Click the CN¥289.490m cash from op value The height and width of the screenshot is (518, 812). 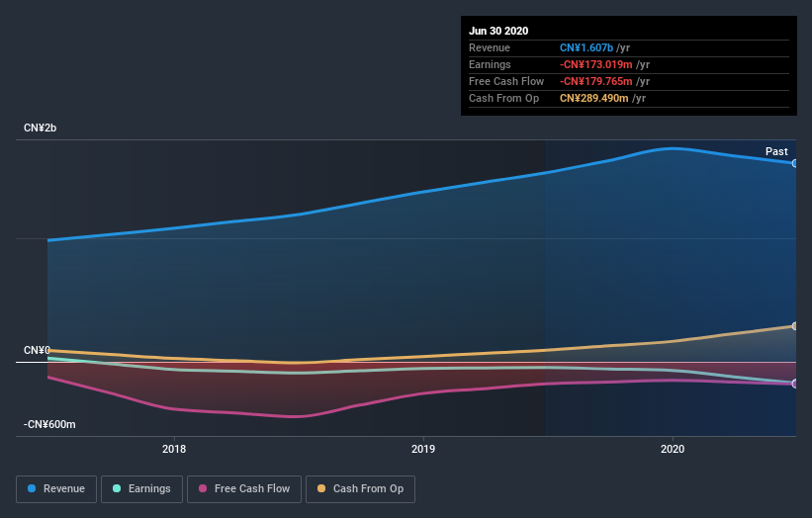tap(594, 98)
